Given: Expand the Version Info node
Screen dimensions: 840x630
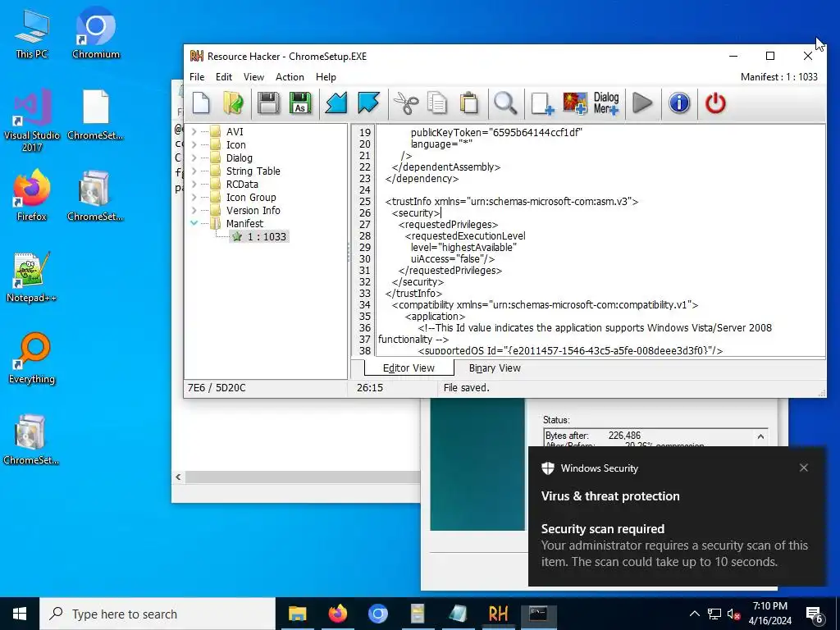Looking at the screenshot, I should tap(194, 211).
